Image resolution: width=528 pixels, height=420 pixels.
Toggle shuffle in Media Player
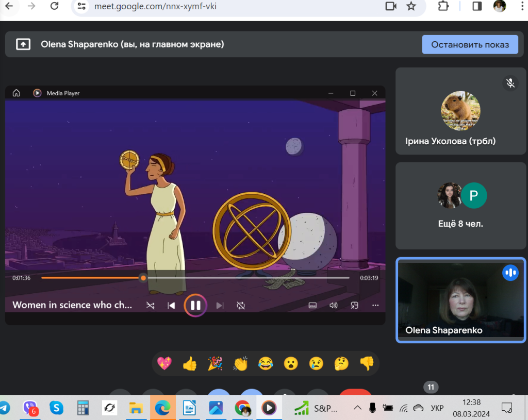click(150, 305)
